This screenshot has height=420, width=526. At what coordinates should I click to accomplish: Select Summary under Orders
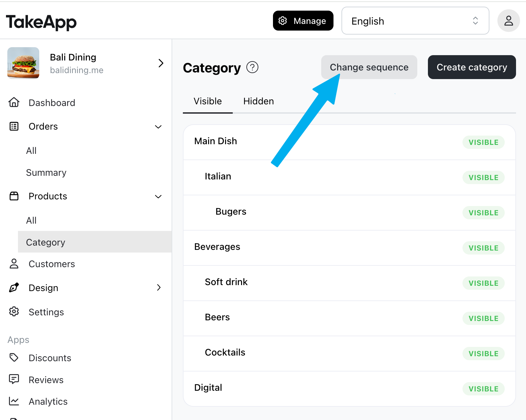tap(46, 172)
